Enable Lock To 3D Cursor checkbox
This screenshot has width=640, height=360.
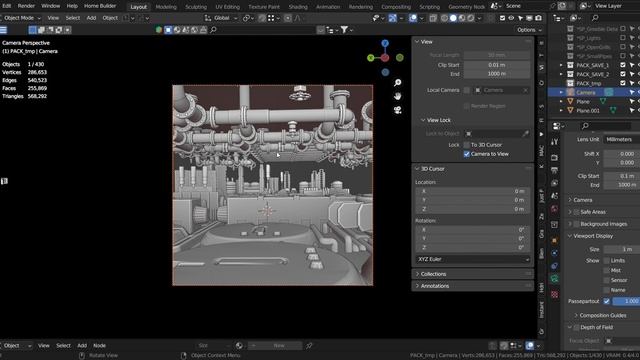pyautogui.click(x=467, y=145)
